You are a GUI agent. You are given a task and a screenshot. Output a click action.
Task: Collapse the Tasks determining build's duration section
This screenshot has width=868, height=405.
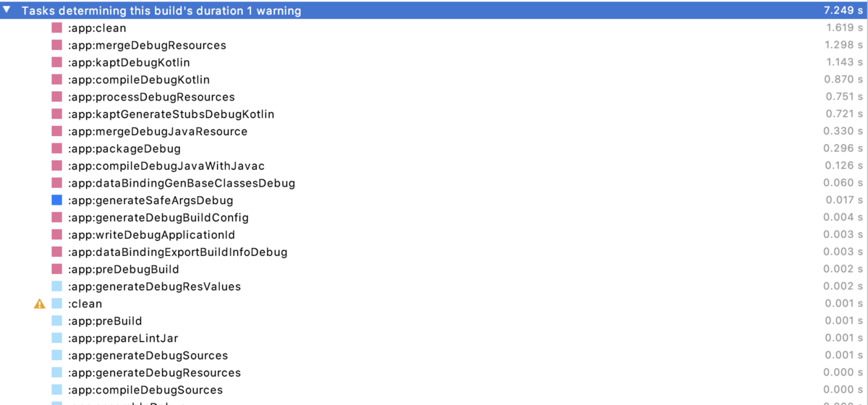(7, 11)
